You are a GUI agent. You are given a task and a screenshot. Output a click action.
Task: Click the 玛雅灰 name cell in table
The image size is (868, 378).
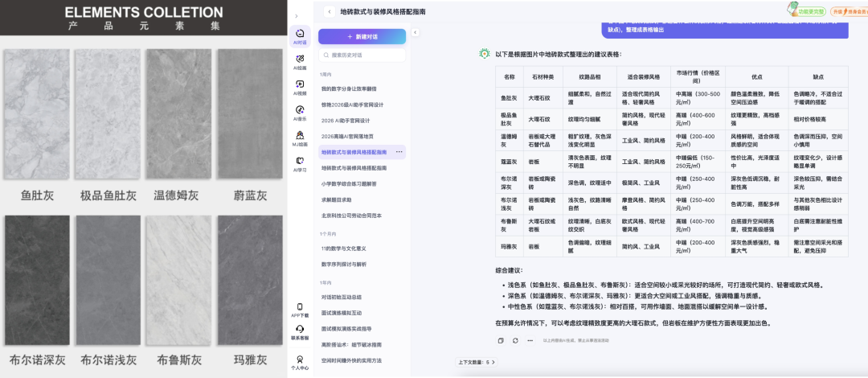(510, 246)
